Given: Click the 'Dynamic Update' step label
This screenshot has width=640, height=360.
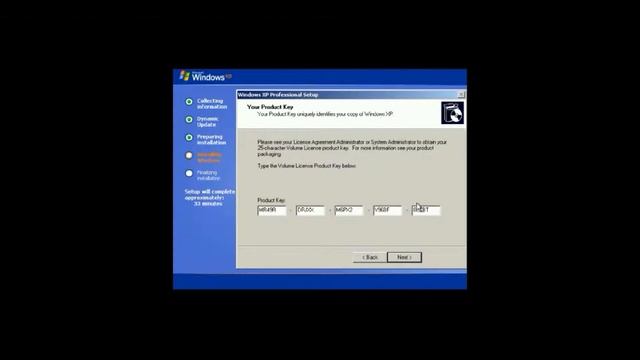Looking at the screenshot, I should pos(207,122).
